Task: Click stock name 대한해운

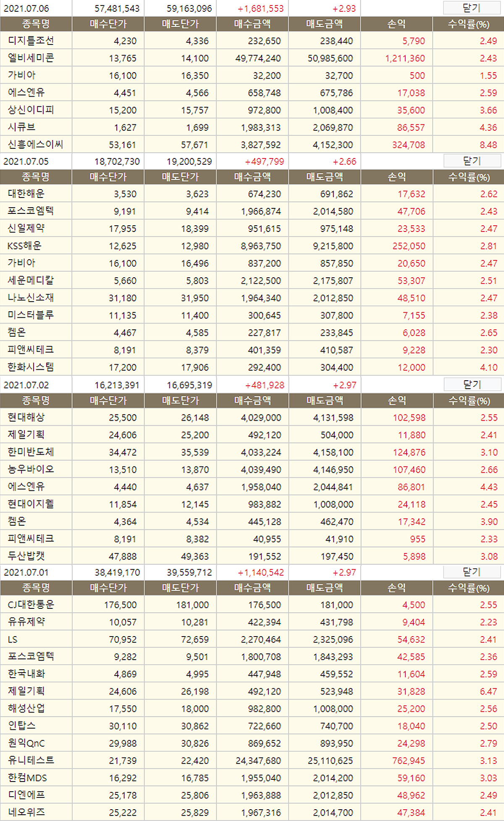Action: [26, 194]
